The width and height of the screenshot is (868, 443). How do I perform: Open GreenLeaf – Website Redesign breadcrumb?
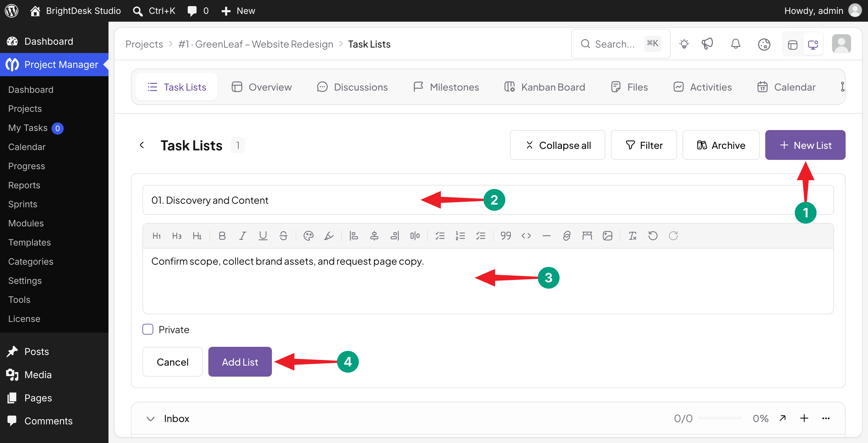tap(256, 44)
